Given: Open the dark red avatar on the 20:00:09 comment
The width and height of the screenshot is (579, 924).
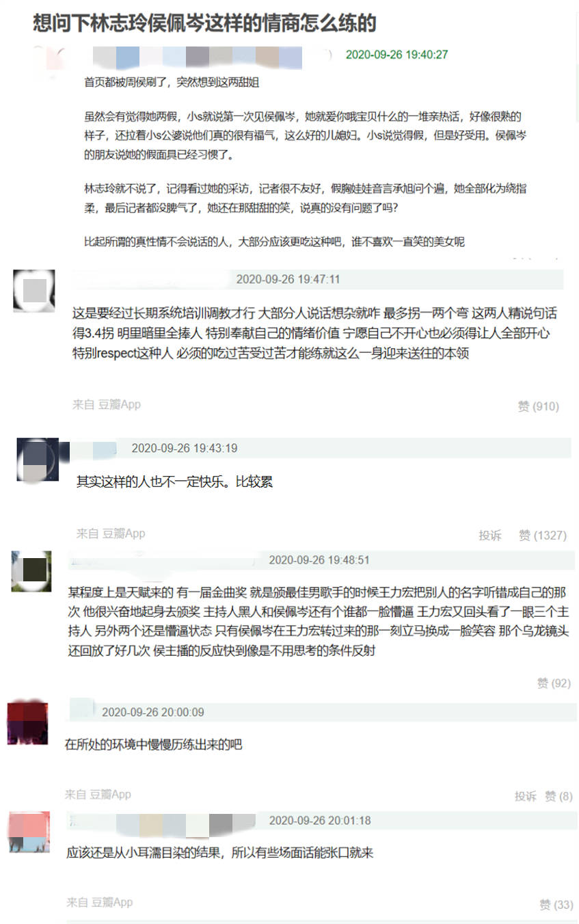Looking at the screenshot, I should 27,723.
